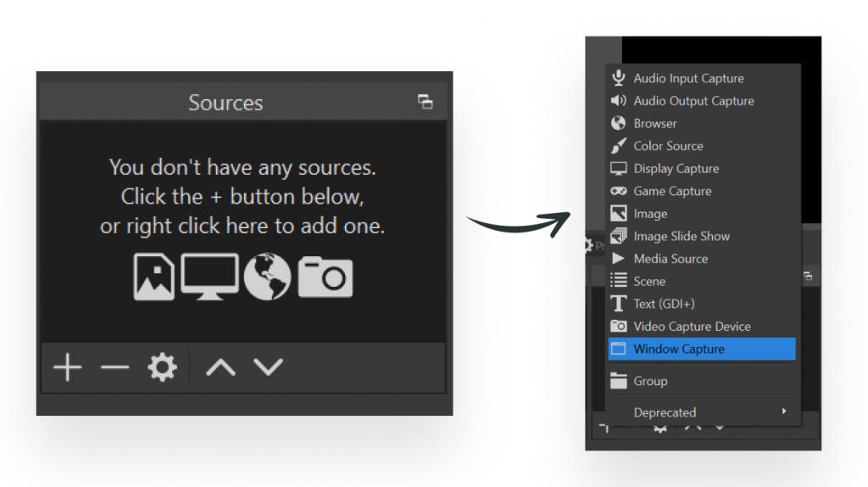This screenshot has width=868, height=487.
Task: Select the Image menu entry
Action: pyautogui.click(x=702, y=213)
